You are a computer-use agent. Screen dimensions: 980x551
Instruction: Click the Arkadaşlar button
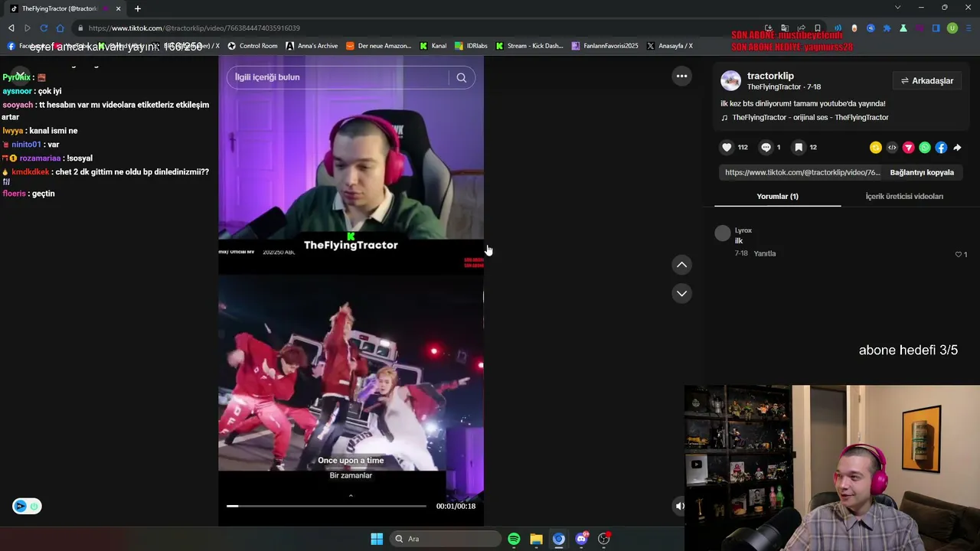click(x=927, y=80)
